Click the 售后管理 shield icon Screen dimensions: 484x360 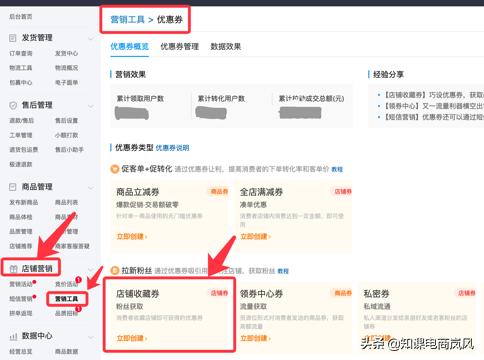[13, 105]
